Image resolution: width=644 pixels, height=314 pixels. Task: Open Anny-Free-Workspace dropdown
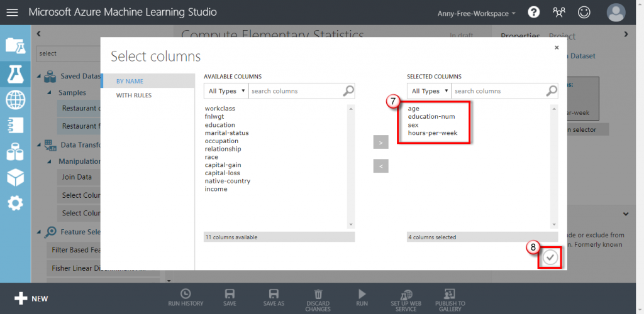(x=477, y=14)
